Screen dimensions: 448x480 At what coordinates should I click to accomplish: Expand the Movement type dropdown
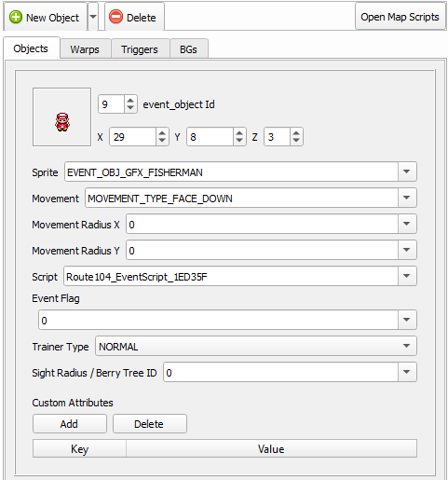click(407, 198)
